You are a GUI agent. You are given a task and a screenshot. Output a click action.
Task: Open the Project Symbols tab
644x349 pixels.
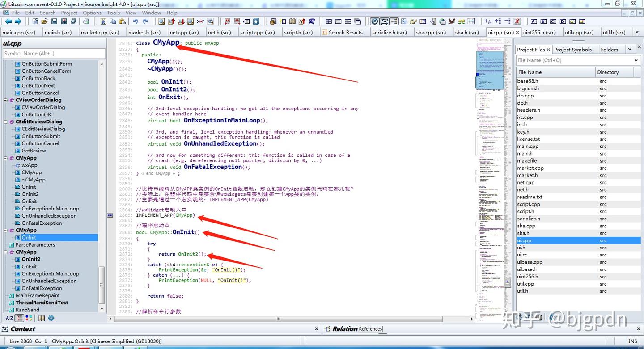click(x=572, y=50)
